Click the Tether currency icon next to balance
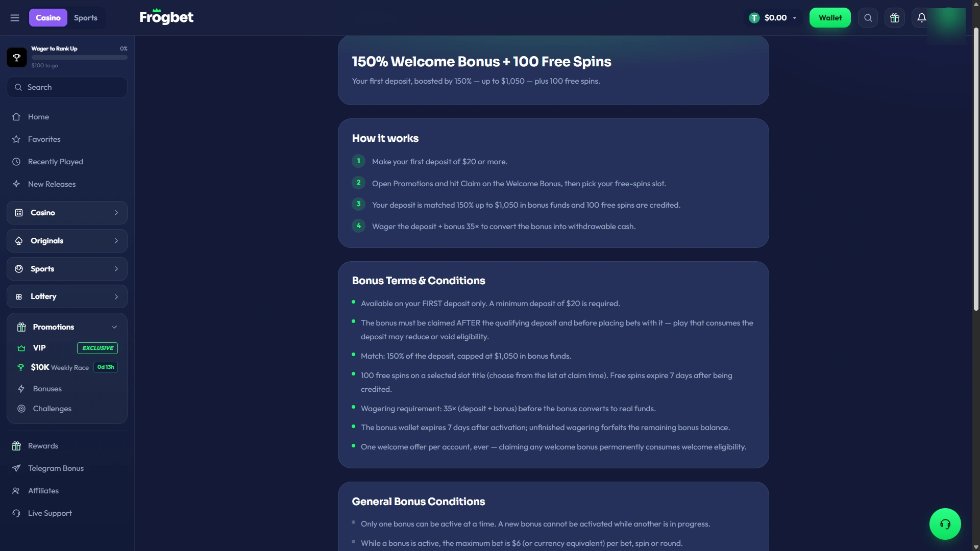The image size is (980, 551). [754, 18]
